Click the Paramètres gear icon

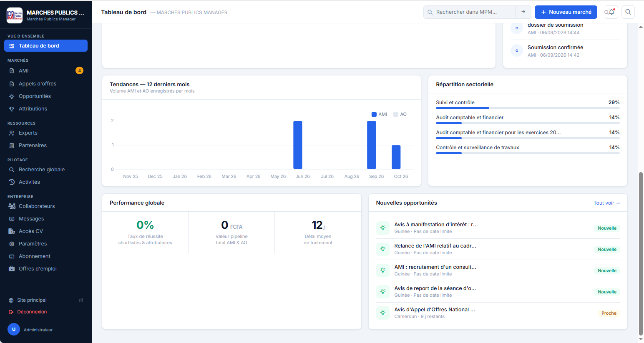[x=12, y=244]
